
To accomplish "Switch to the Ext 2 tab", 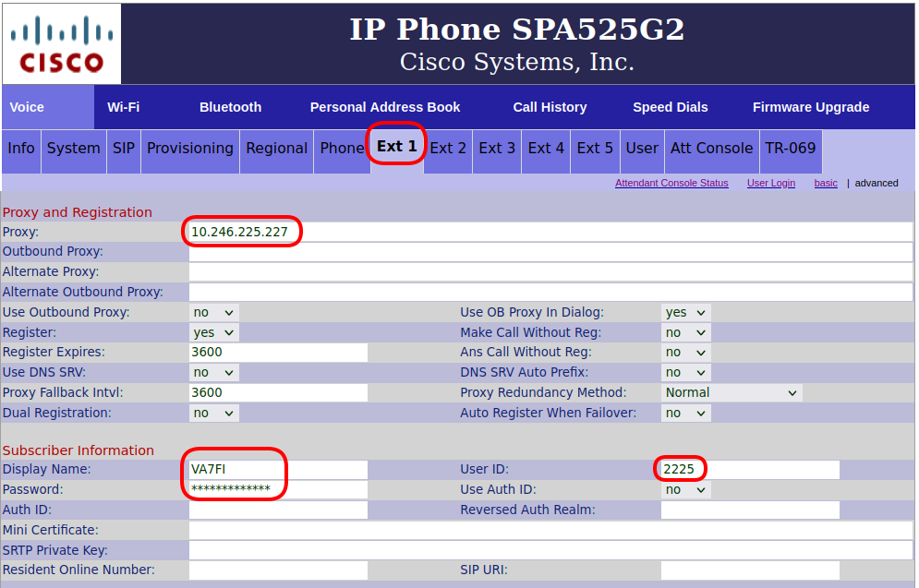I will point(448,148).
